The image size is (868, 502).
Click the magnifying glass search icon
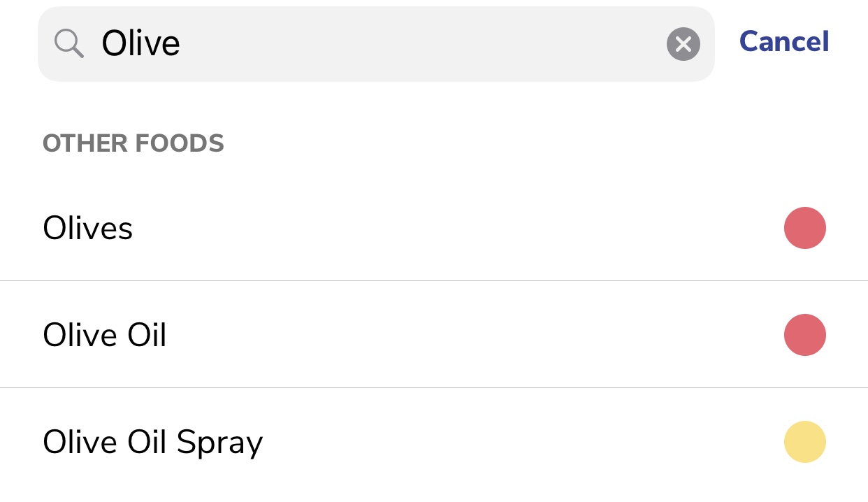point(69,44)
